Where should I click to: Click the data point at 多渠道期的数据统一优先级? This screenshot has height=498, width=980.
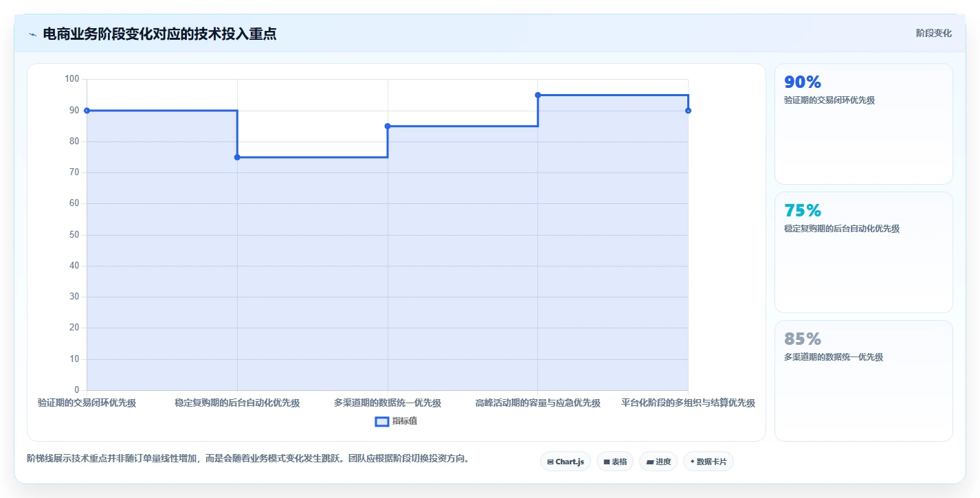[388, 126]
